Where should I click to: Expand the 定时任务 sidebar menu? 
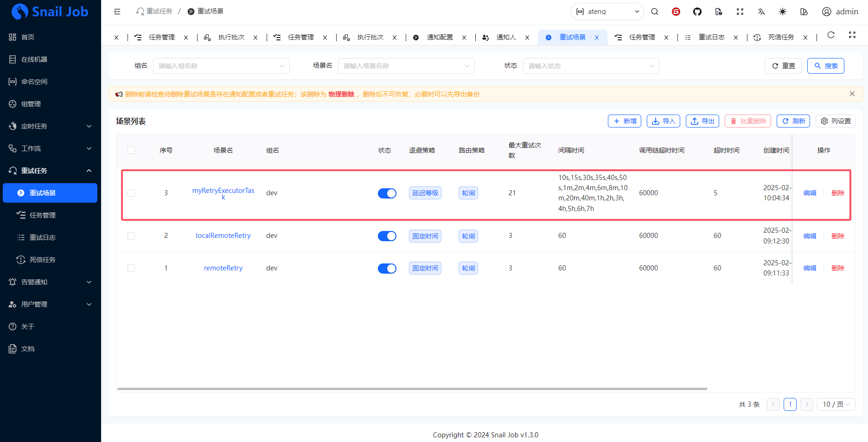coord(50,126)
